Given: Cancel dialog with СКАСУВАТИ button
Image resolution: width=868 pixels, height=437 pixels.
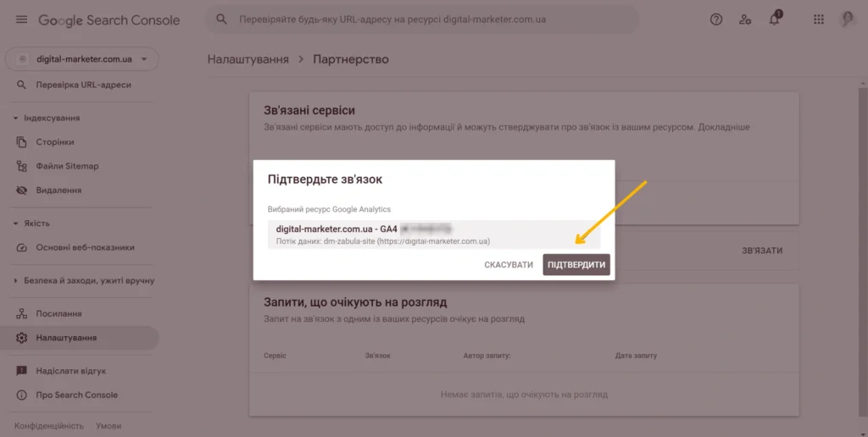Looking at the screenshot, I should (509, 265).
